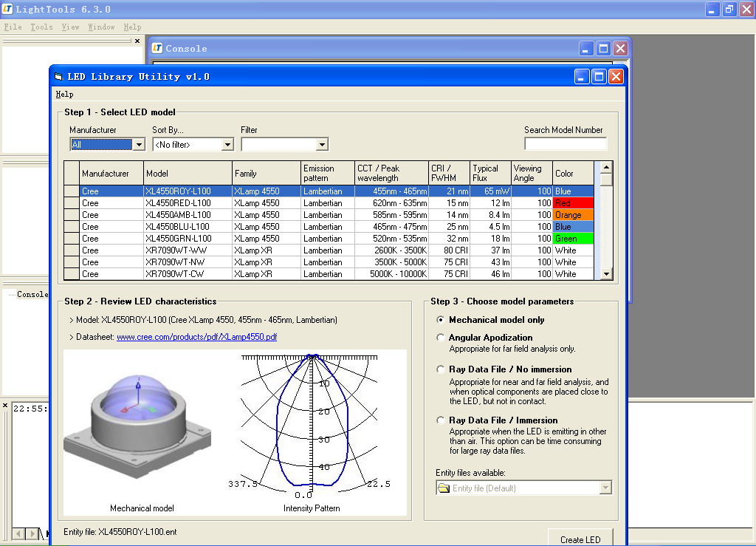The width and height of the screenshot is (756, 546).
Task: Click LED table scroll down arrow
Action: point(607,274)
